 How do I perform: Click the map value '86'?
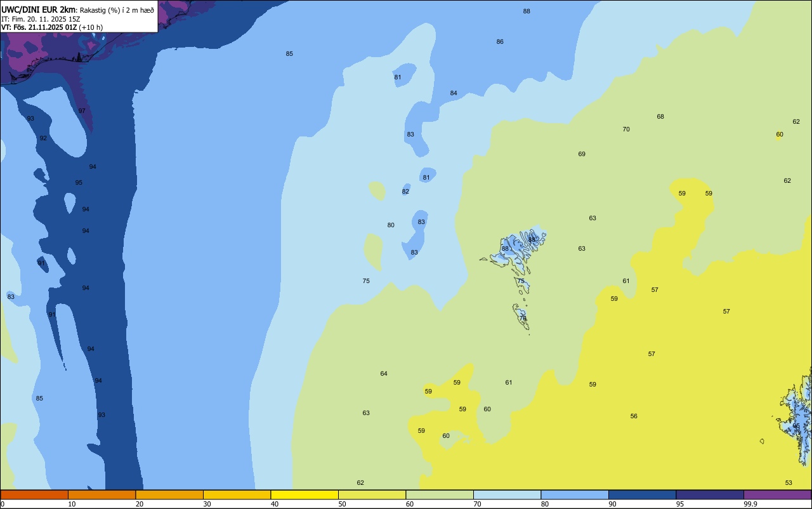(500, 42)
